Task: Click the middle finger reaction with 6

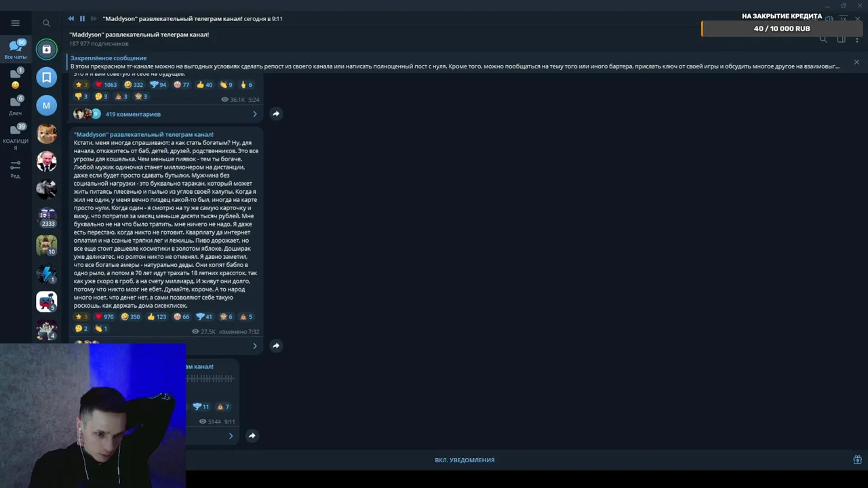Action: coord(246,85)
